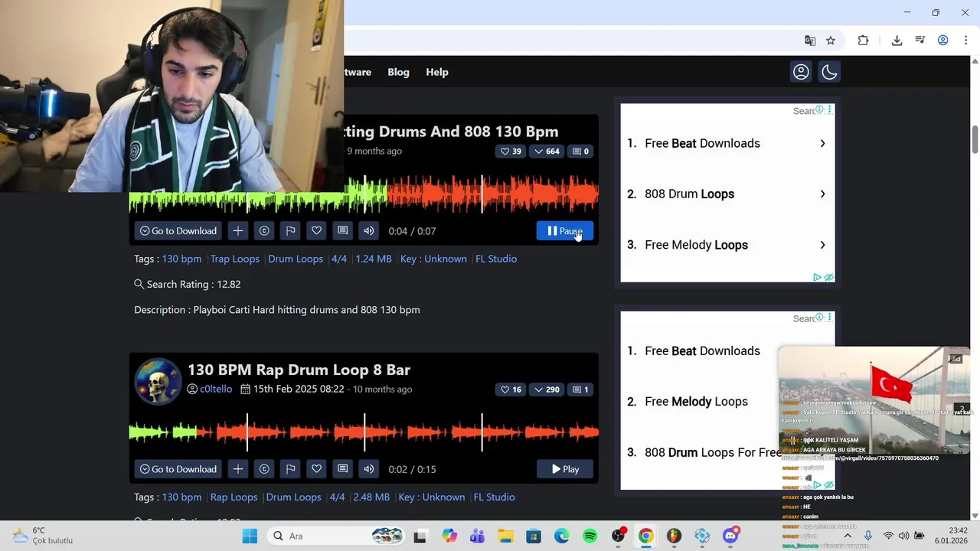Click the page vertical scrollbar thumb
The width and height of the screenshot is (980, 551).
pyautogui.click(x=975, y=138)
